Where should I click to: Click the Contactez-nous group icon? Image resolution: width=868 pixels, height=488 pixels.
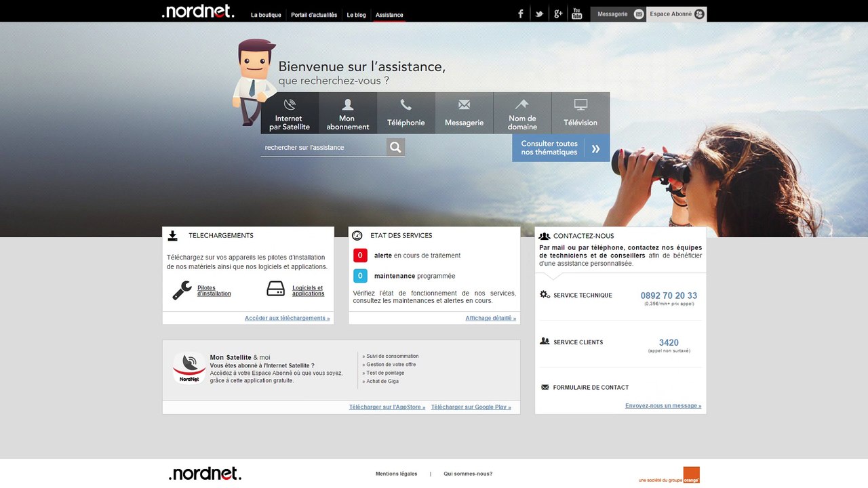(x=544, y=236)
